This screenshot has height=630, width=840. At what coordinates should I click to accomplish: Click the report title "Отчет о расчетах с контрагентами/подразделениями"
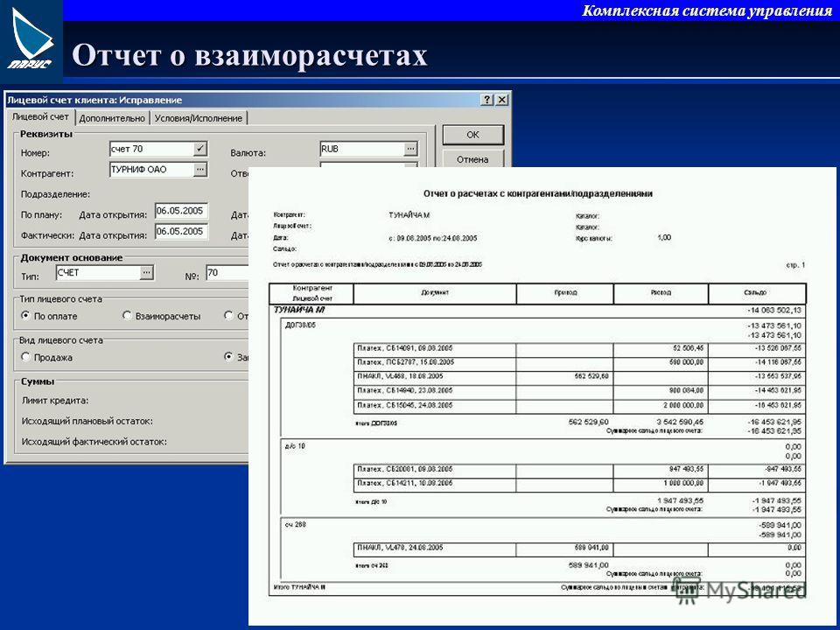click(x=538, y=193)
